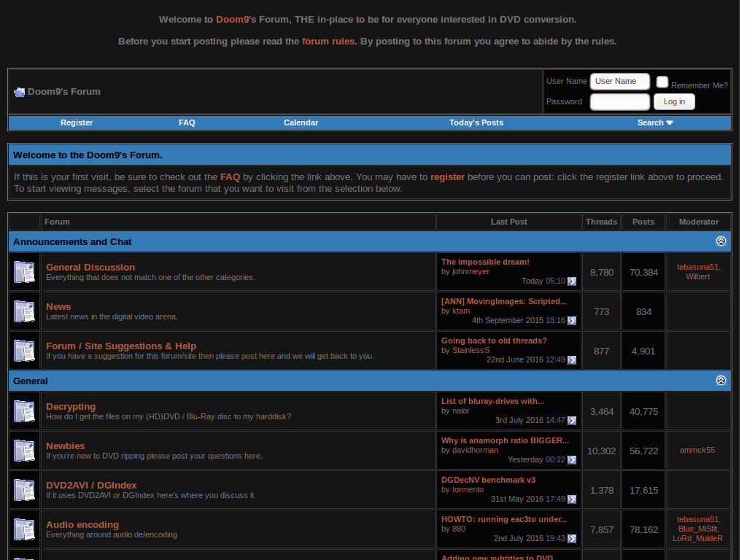Open last post arrow for The impossible dream

[572, 281]
